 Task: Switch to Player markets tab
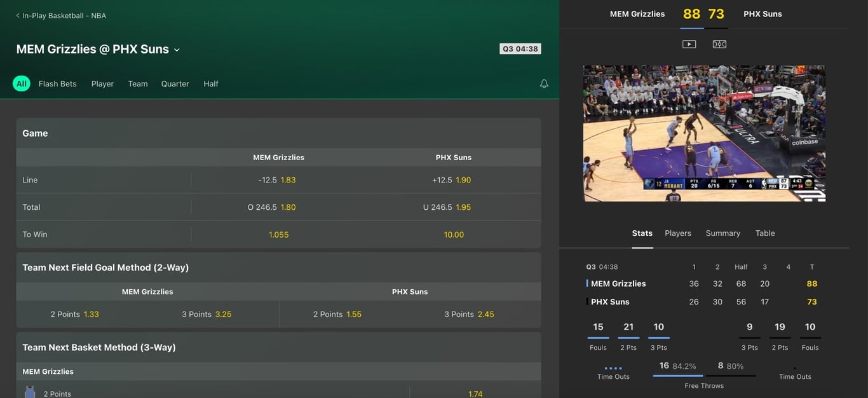102,83
